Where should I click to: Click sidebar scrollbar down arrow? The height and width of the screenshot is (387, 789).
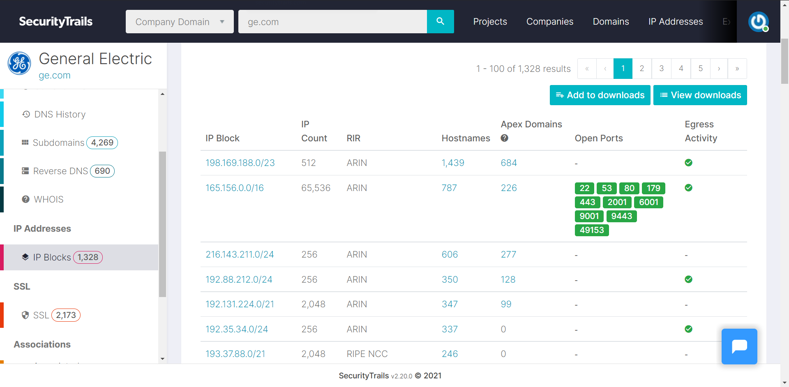pos(162,359)
